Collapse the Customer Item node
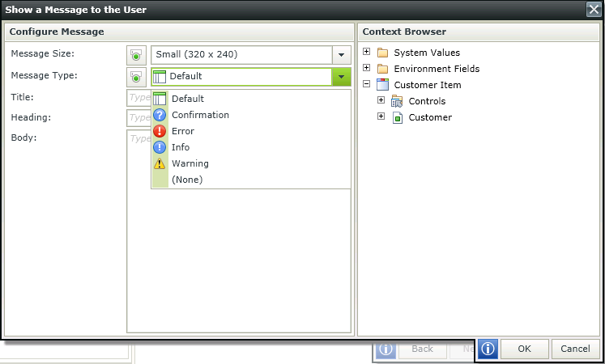 (x=367, y=83)
